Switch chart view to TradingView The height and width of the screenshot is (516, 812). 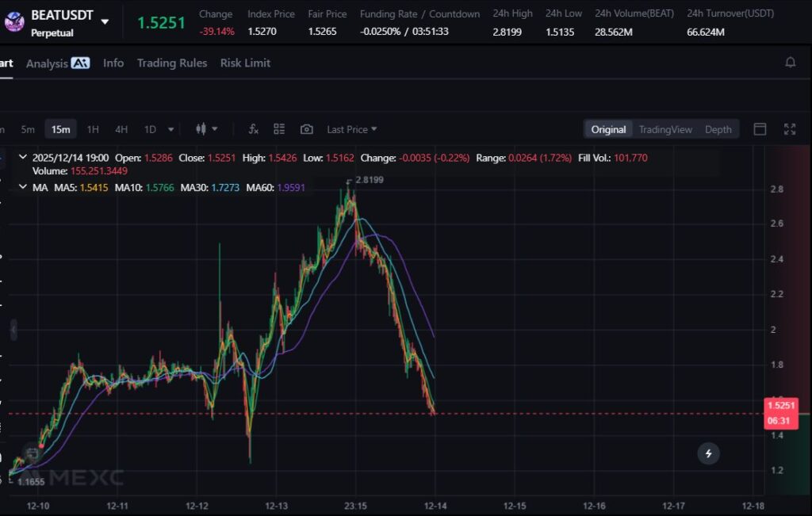pyautogui.click(x=665, y=129)
